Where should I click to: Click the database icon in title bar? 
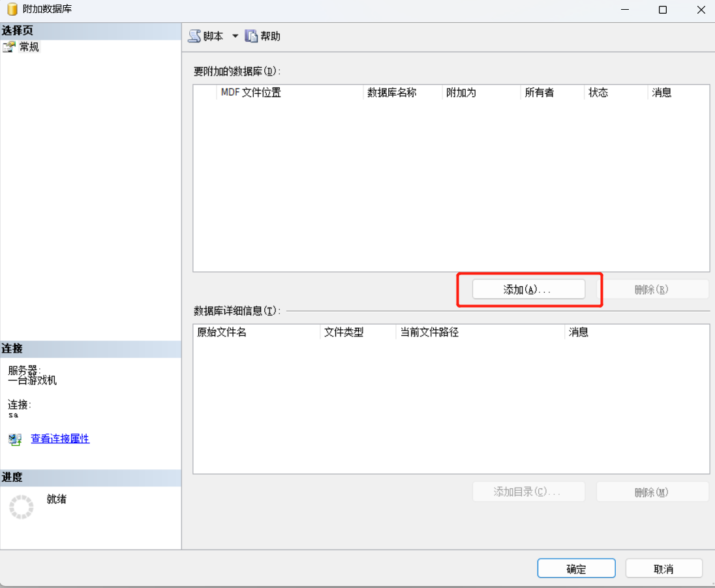(12, 10)
